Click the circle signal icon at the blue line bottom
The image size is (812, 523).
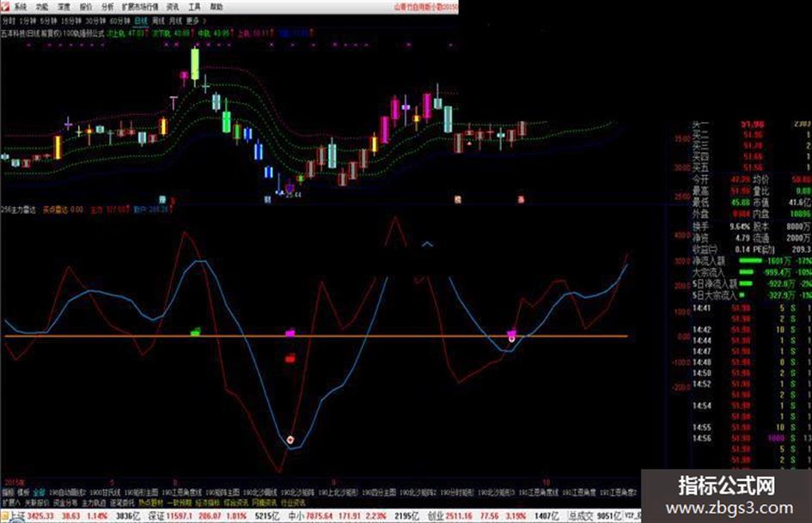point(290,440)
